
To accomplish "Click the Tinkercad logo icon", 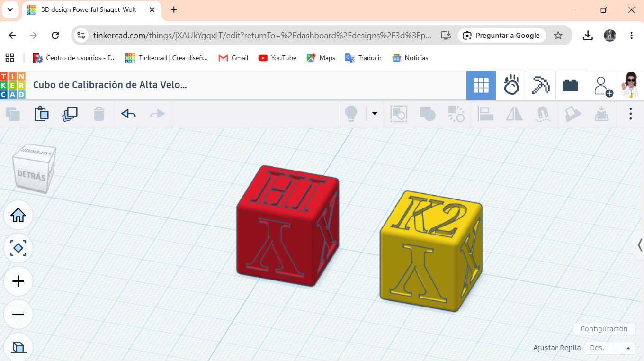I will (x=13, y=85).
